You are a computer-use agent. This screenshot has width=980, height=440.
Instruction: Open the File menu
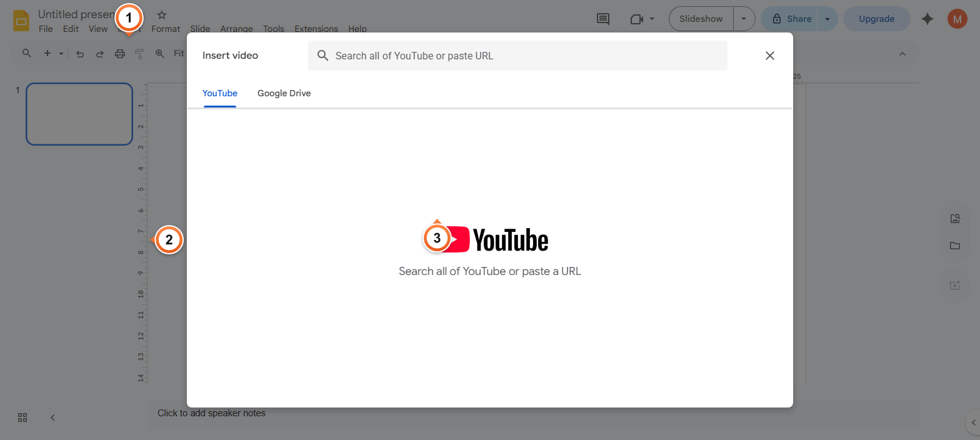click(46, 29)
